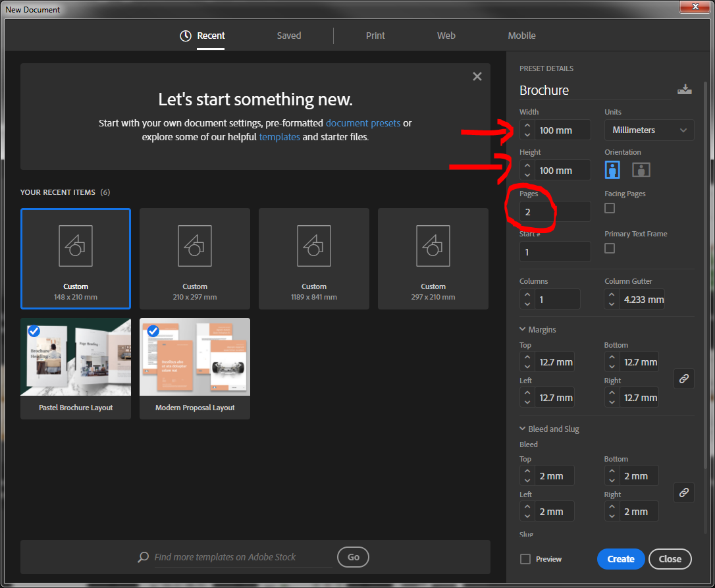This screenshot has width=715, height=588.
Task: Click the Brochure preset name field
Action: (595, 90)
